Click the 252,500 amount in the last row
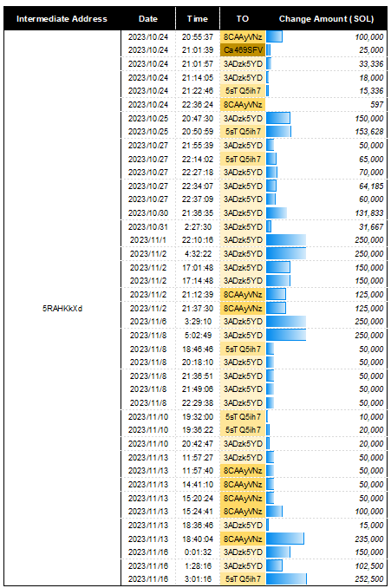 369,579
